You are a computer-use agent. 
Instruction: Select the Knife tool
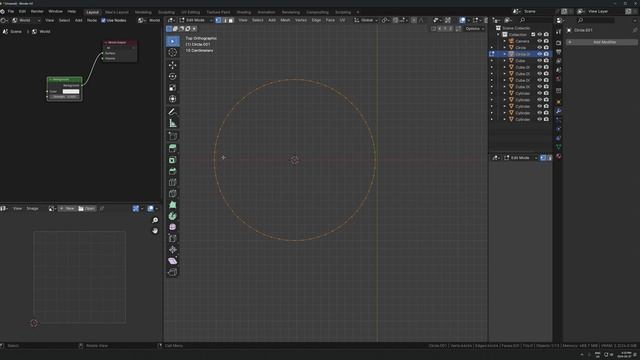point(173,193)
